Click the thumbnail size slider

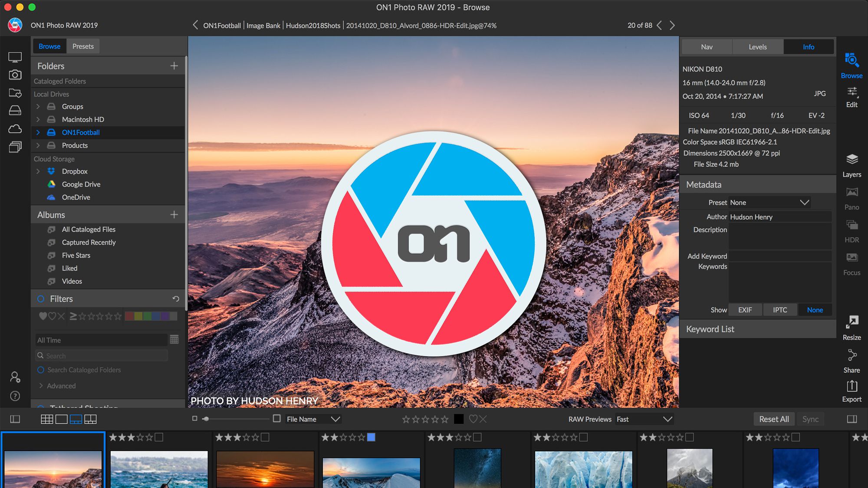tap(206, 419)
